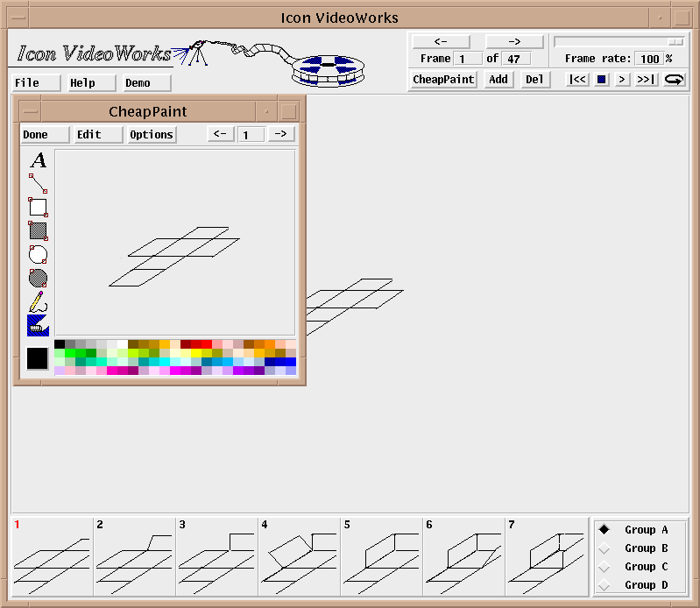Image resolution: width=700 pixels, height=608 pixels.
Task: Select the text tool in CheapPaint
Action: pyautogui.click(x=38, y=160)
